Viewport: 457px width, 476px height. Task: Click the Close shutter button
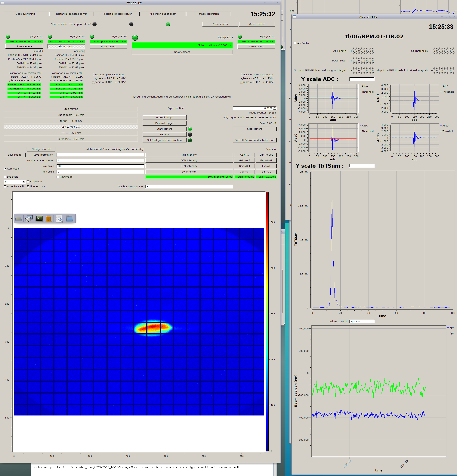[x=220, y=24]
